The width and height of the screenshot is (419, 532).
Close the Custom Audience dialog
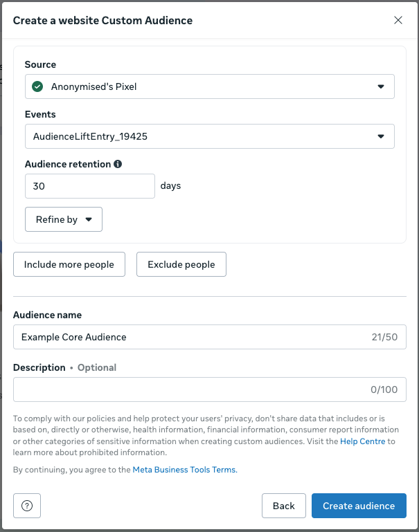(x=398, y=20)
